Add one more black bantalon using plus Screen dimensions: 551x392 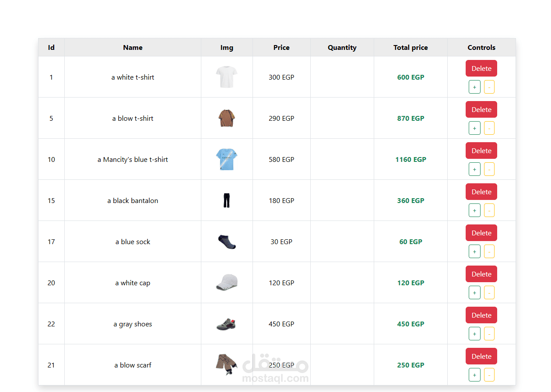point(474,210)
